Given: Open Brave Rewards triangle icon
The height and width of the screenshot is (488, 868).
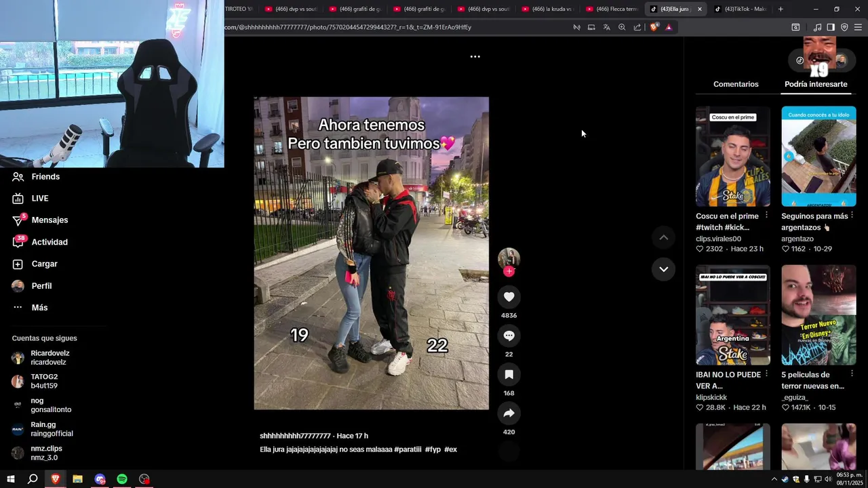Looking at the screenshot, I should coord(669,27).
